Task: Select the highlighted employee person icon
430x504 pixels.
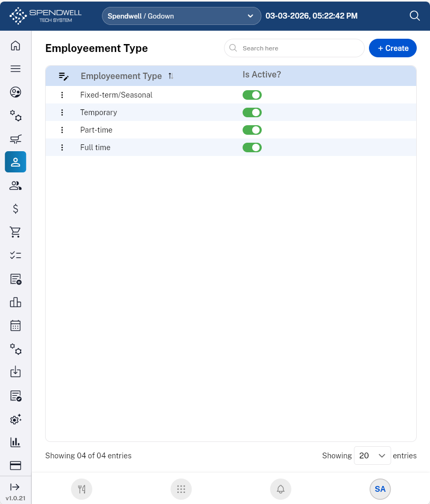Action: [x=15, y=162]
